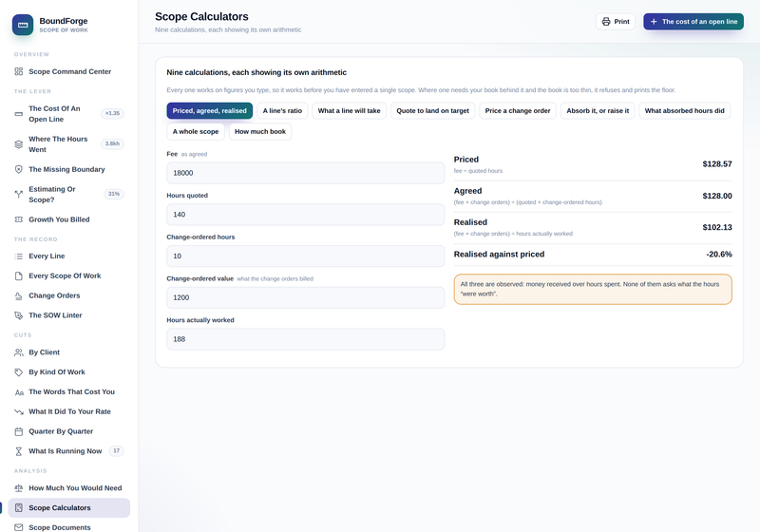
Task: Click Every Line list icon
Action: (x=18, y=256)
